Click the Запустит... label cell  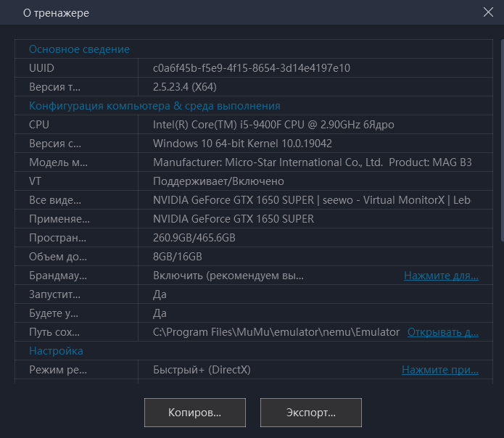[76, 294]
